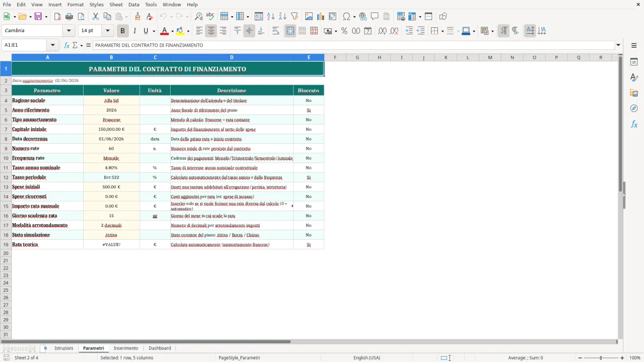
Task: Toggle Center Horizontally alignment
Action: [x=211, y=31]
